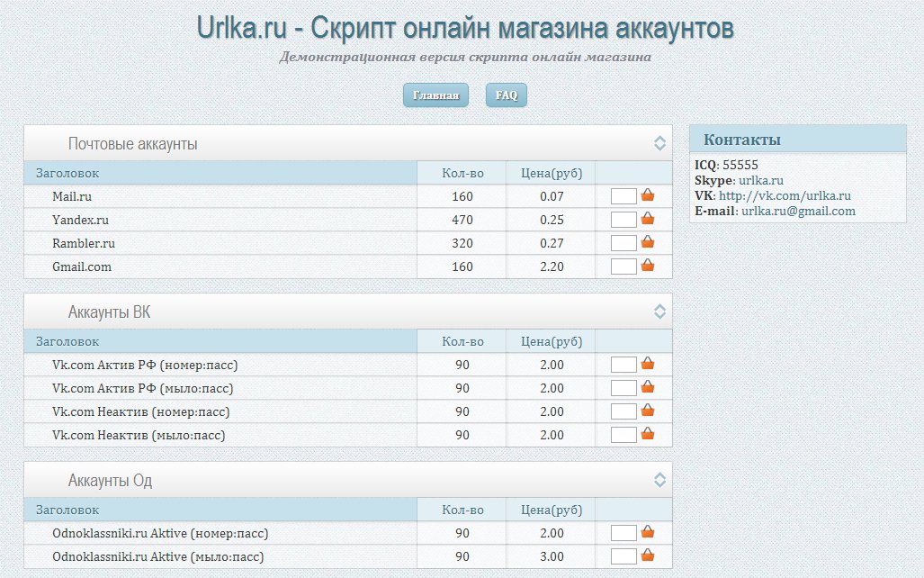
Task: Click Кол-во header in Аккаунты ВК table
Action: click(x=462, y=341)
